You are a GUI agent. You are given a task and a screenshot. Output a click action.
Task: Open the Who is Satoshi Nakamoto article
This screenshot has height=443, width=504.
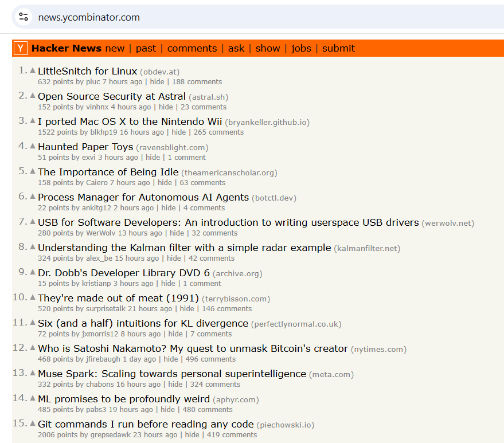click(193, 348)
